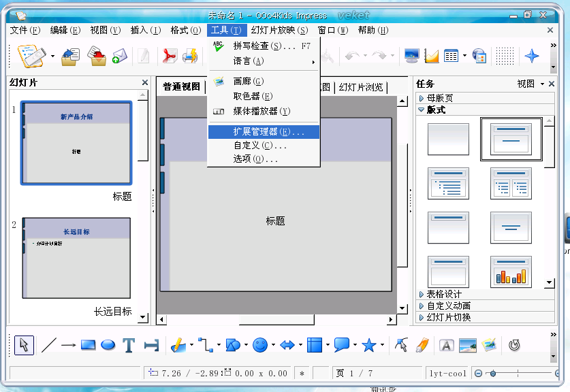Click the zoom slider handle
The image size is (570, 392).
(x=493, y=373)
